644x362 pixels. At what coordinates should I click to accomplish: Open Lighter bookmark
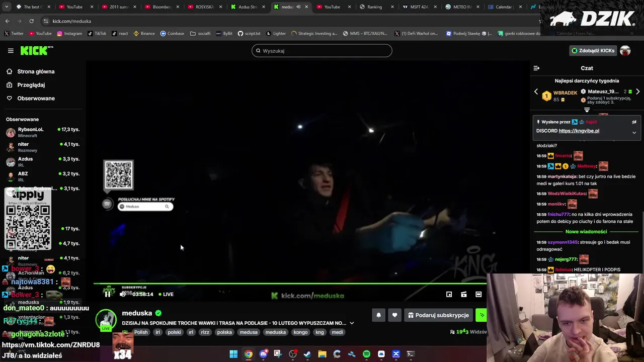(276, 34)
